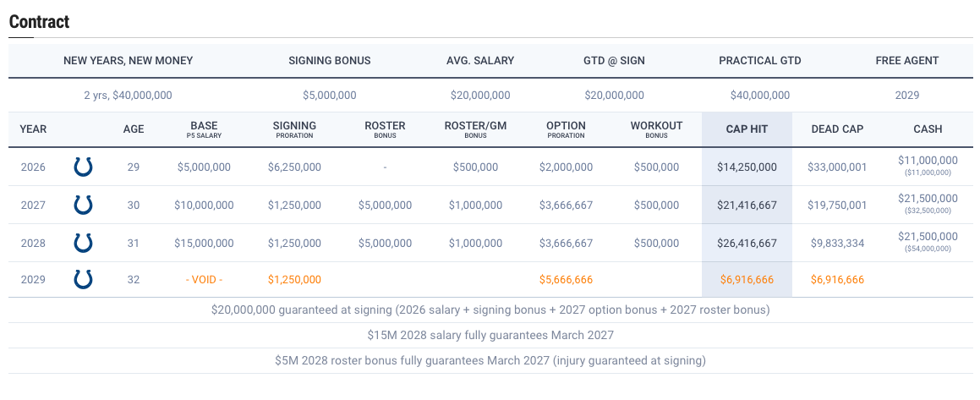This screenshot has height=400, width=980.
Task: Click the $33,000,001 dead cap value
Action: pyautogui.click(x=837, y=167)
